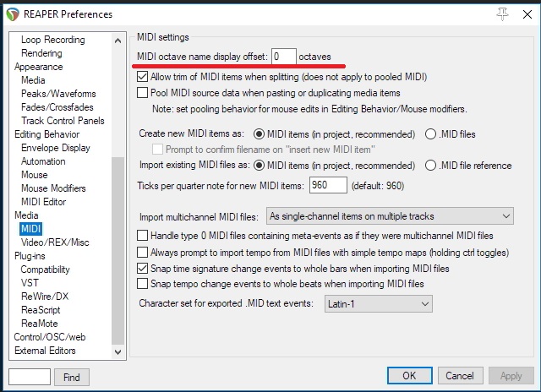Image resolution: width=541 pixels, height=392 pixels.
Task: Click the Apply button
Action: [511, 375]
